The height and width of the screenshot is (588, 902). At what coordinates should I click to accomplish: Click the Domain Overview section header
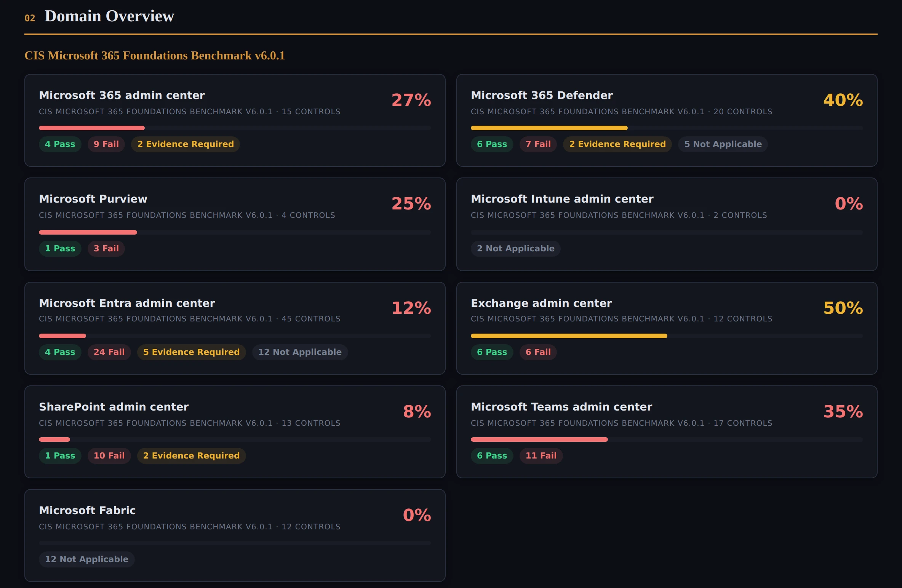(109, 16)
